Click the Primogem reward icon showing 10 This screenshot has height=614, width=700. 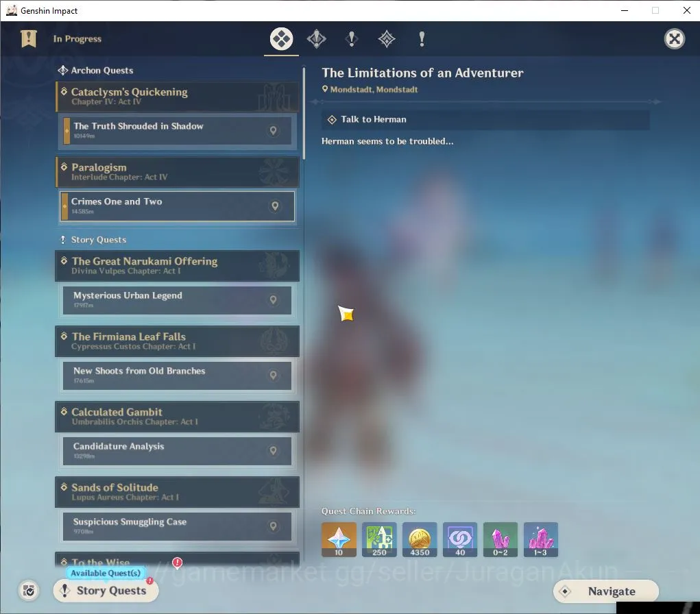339,539
